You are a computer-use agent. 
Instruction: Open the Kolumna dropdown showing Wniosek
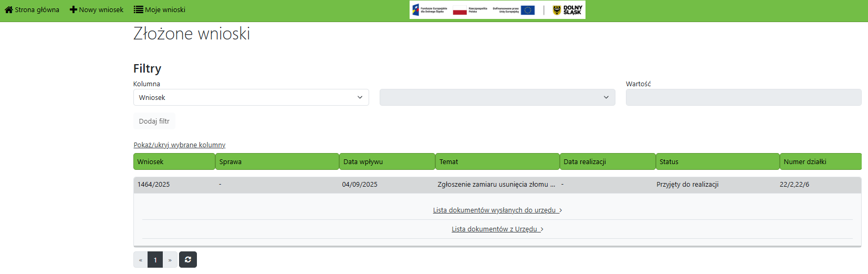pyautogui.click(x=251, y=97)
